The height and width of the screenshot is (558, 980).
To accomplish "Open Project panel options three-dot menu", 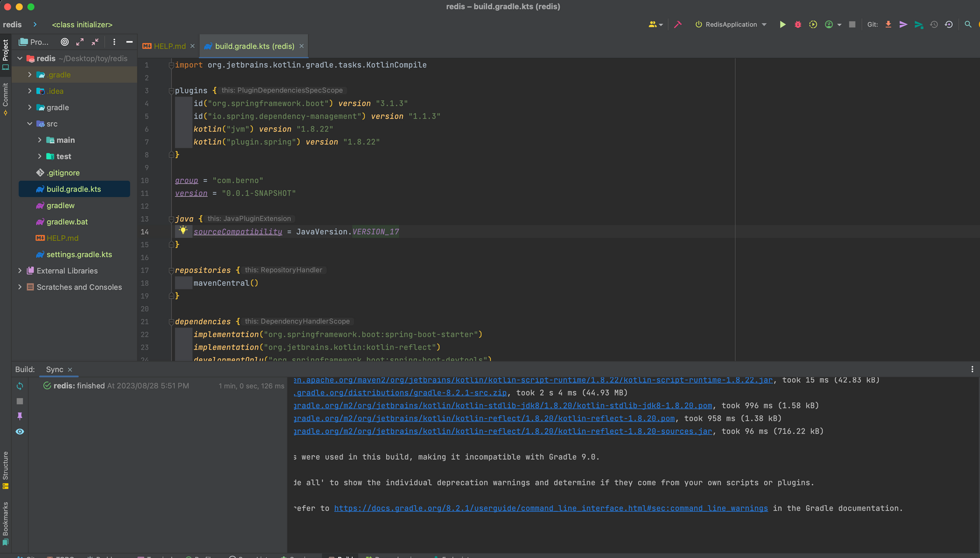I will [114, 42].
